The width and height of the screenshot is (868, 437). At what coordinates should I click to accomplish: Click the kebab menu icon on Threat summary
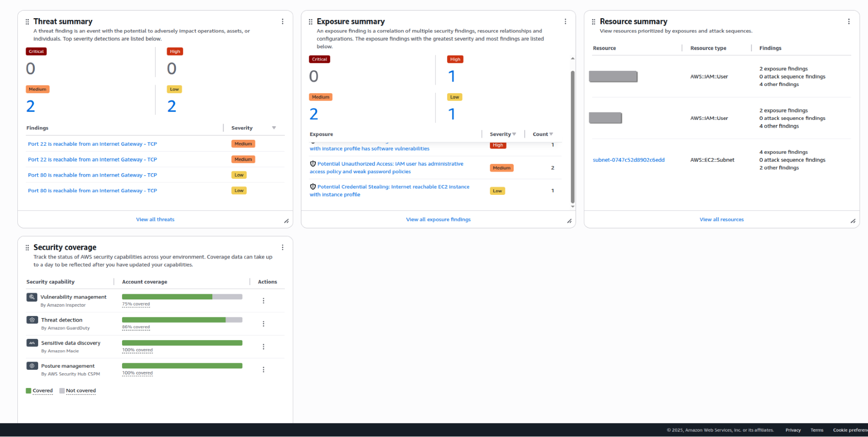point(283,21)
